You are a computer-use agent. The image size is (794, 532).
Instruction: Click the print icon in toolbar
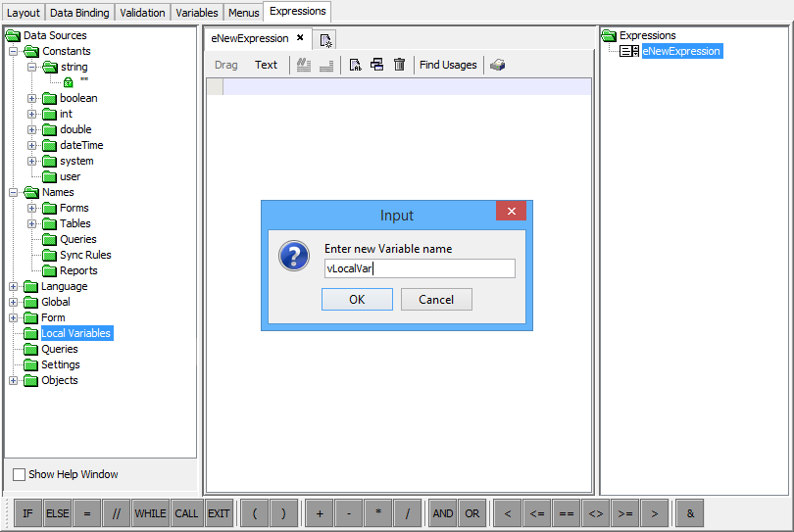[x=498, y=66]
